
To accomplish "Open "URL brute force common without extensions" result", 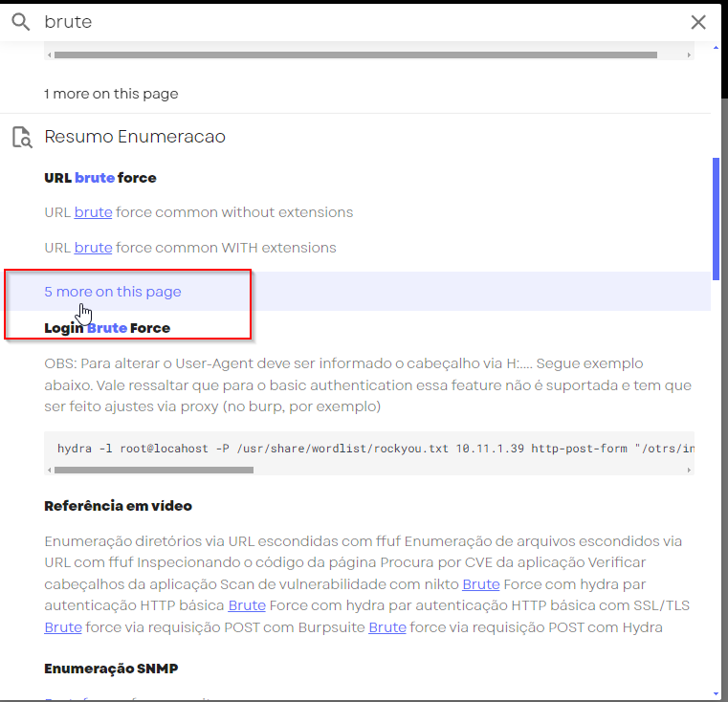I will pos(199,212).
